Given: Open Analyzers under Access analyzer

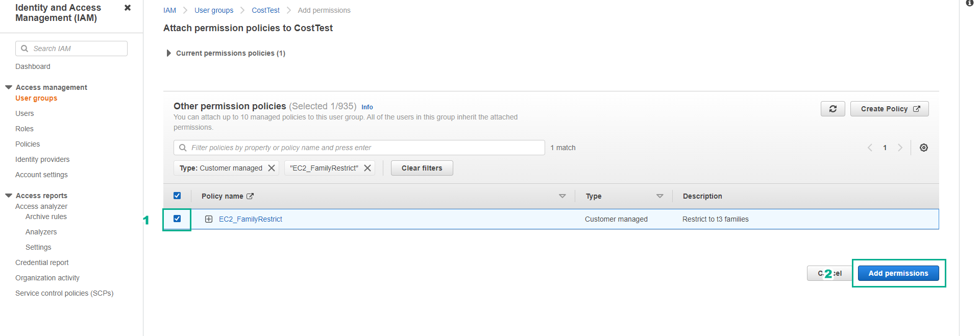Looking at the screenshot, I should click(x=41, y=232).
